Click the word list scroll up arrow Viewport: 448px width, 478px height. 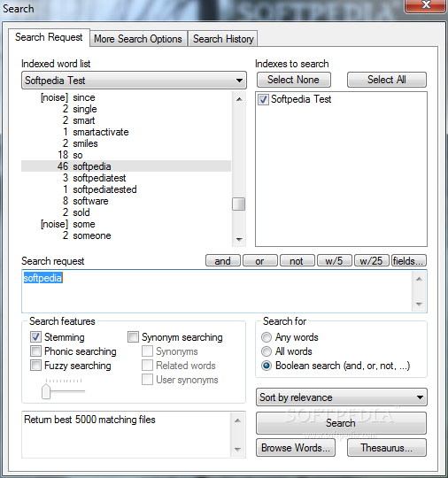pos(239,99)
